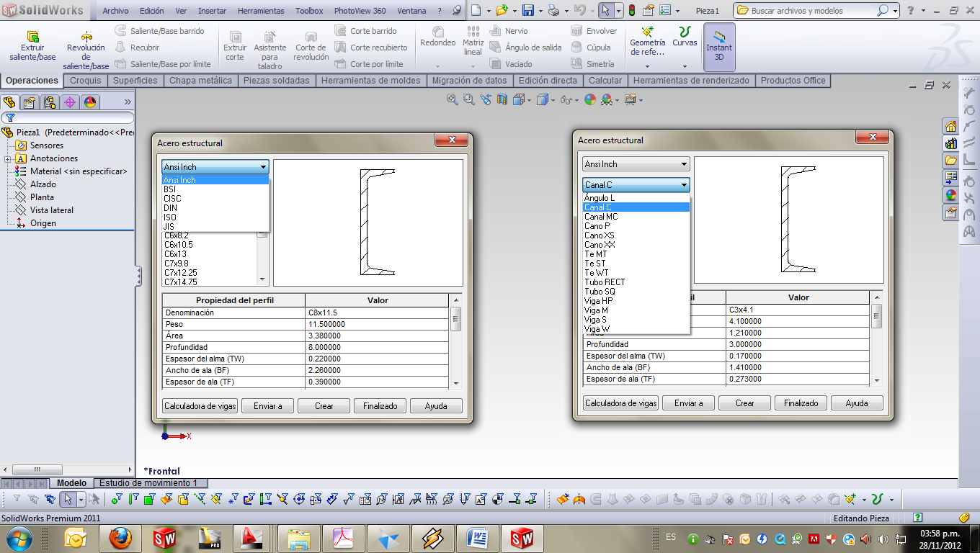980x553 pixels.
Task: Switch to the Croquis tab
Action: pyautogui.click(x=86, y=81)
